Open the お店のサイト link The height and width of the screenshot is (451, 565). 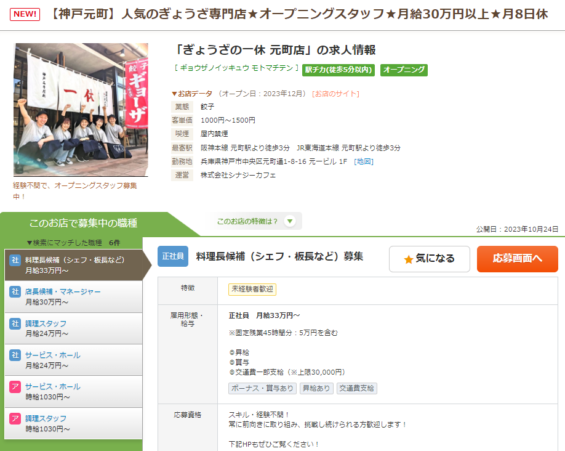(335, 94)
